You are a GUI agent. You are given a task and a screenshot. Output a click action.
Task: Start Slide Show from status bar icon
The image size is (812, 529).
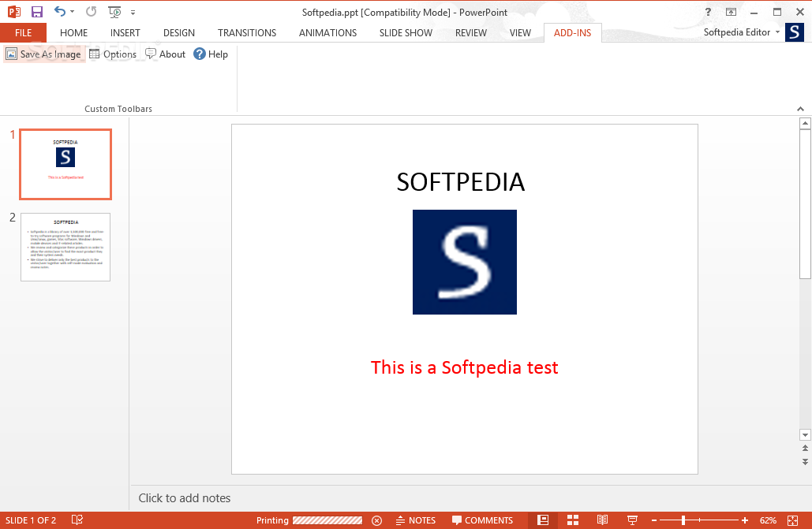tap(632, 520)
